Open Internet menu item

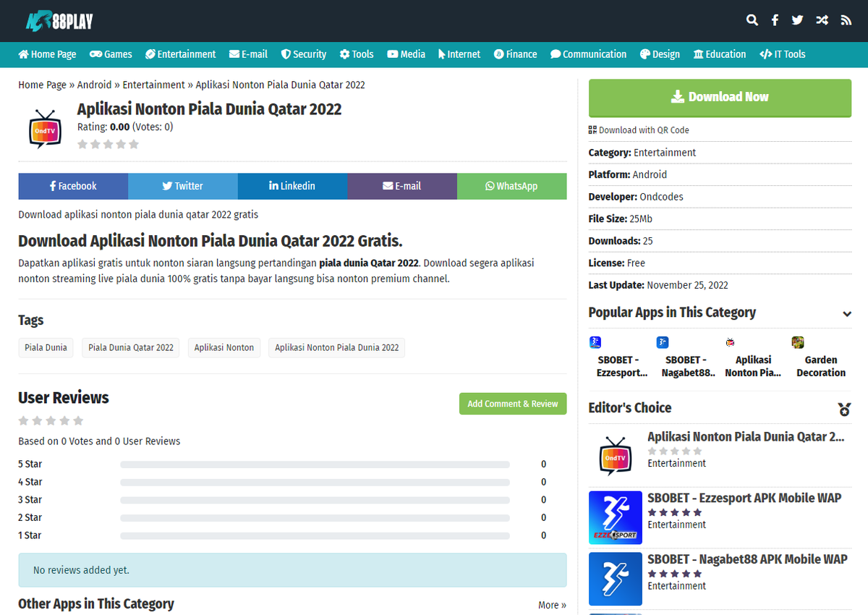point(459,54)
